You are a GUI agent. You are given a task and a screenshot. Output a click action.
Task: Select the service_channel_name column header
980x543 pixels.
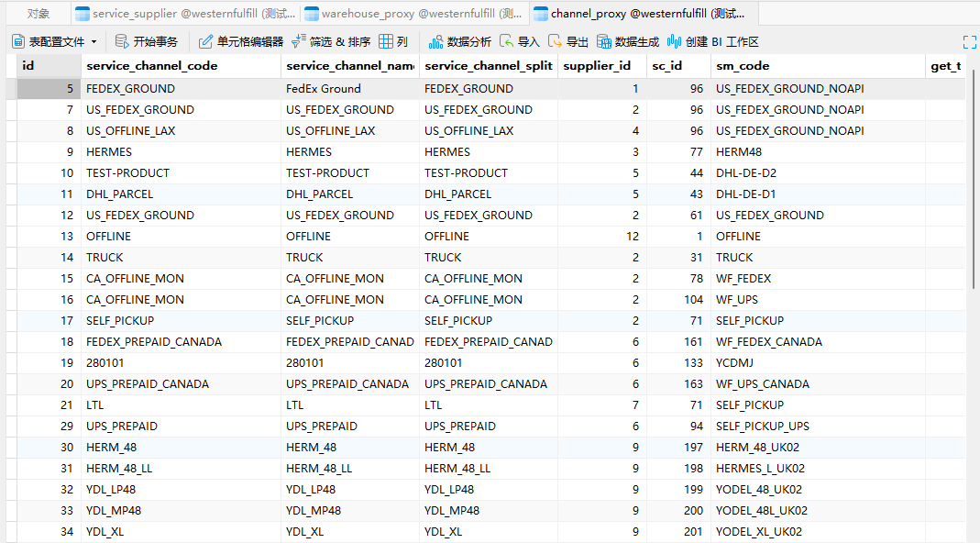click(350, 66)
